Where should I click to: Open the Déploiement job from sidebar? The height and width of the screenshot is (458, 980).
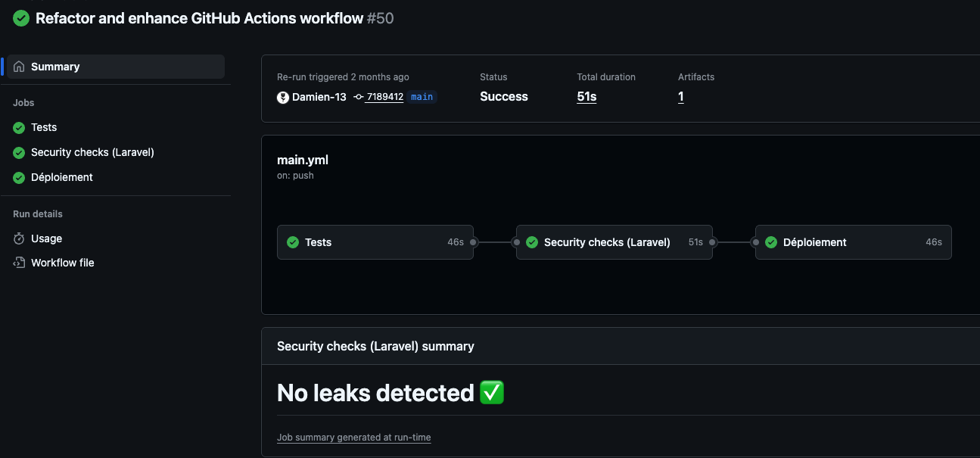click(62, 177)
